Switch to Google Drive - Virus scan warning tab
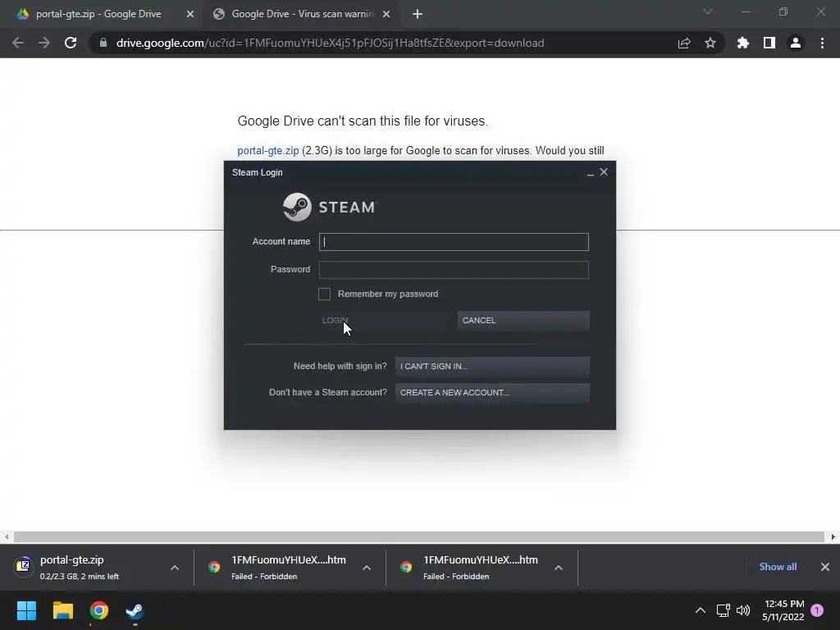The image size is (840, 630). tap(302, 14)
